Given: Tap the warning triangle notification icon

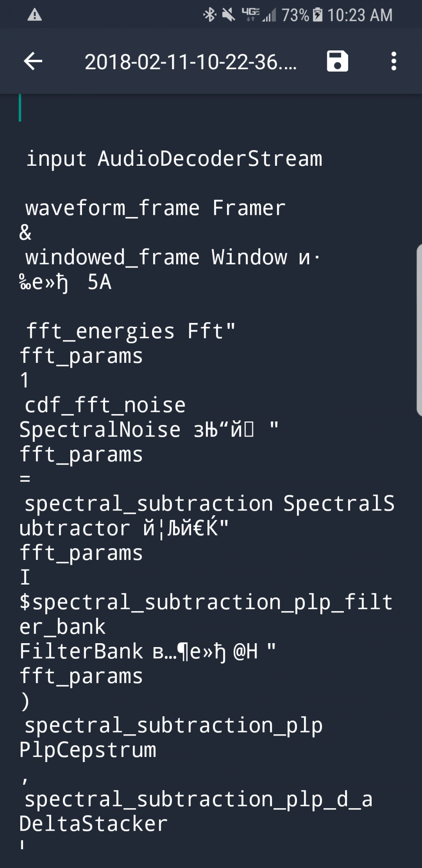Looking at the screenshot, I should [x=34, y=16].
